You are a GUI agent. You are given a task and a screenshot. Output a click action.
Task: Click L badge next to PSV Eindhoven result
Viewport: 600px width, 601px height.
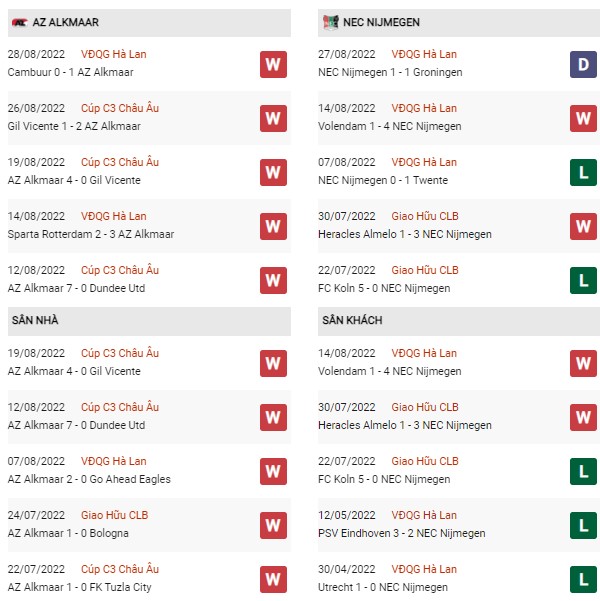click(x=583, y=525)
